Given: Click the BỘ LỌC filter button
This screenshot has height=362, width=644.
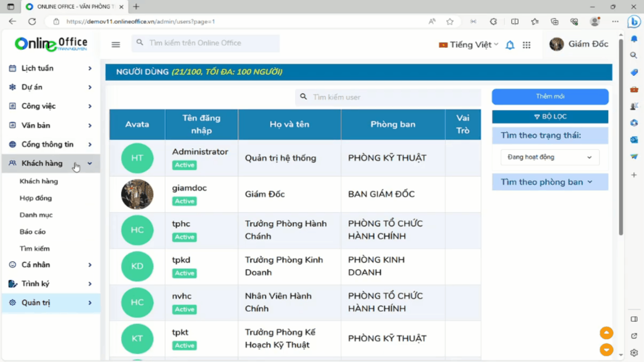Looking at the screenshot, I should coord(550,117).
